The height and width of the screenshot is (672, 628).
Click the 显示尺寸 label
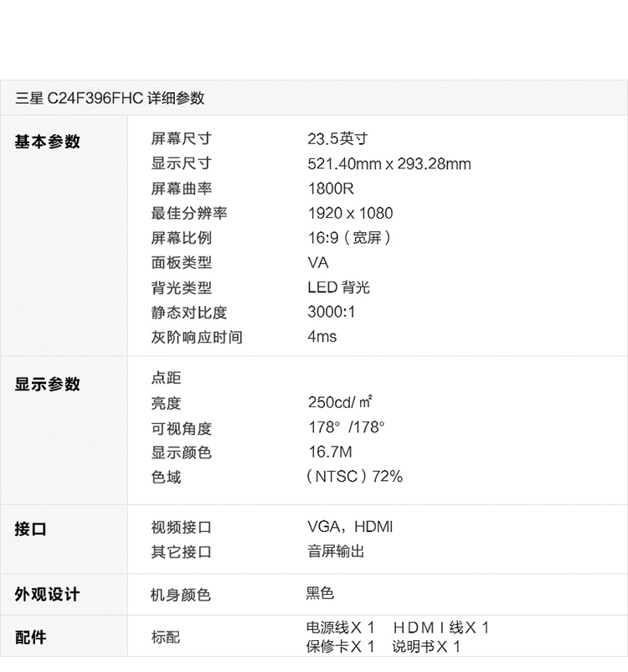(182, 163)
